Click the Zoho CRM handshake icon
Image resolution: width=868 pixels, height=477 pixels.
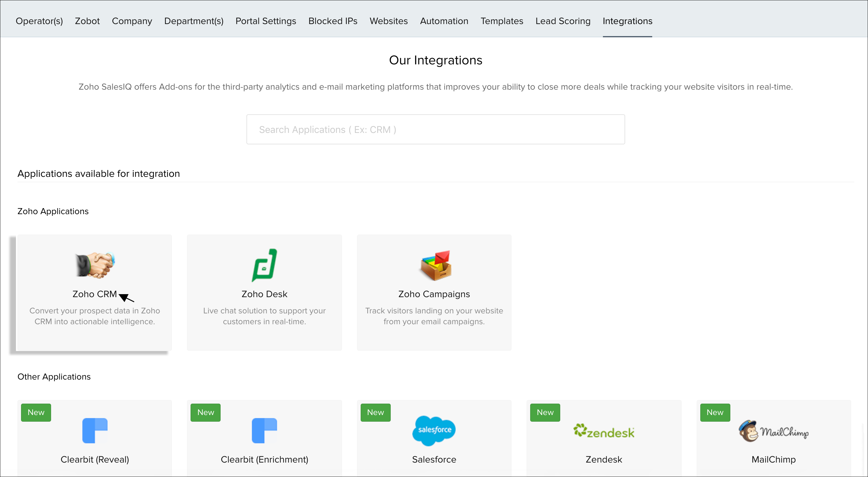(95, 265)
